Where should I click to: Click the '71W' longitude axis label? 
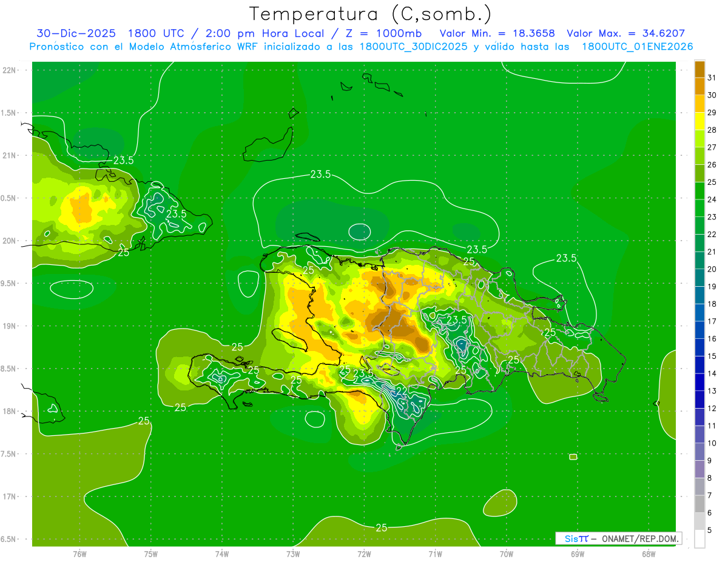coord(435,554)
